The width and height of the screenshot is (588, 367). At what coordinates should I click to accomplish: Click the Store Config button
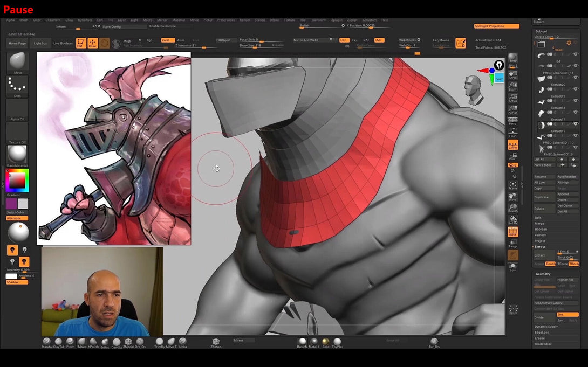click(x=124, y=26)
